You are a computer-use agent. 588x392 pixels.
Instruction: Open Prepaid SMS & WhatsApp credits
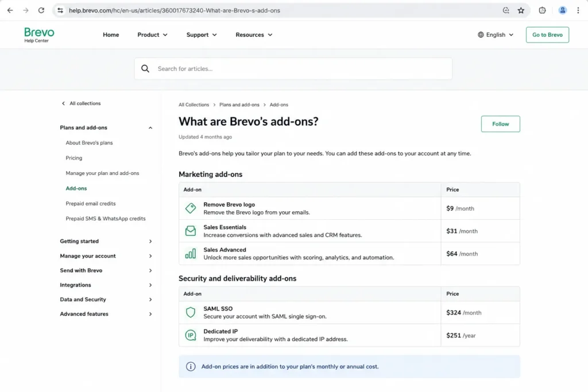[x=106, y=219]
